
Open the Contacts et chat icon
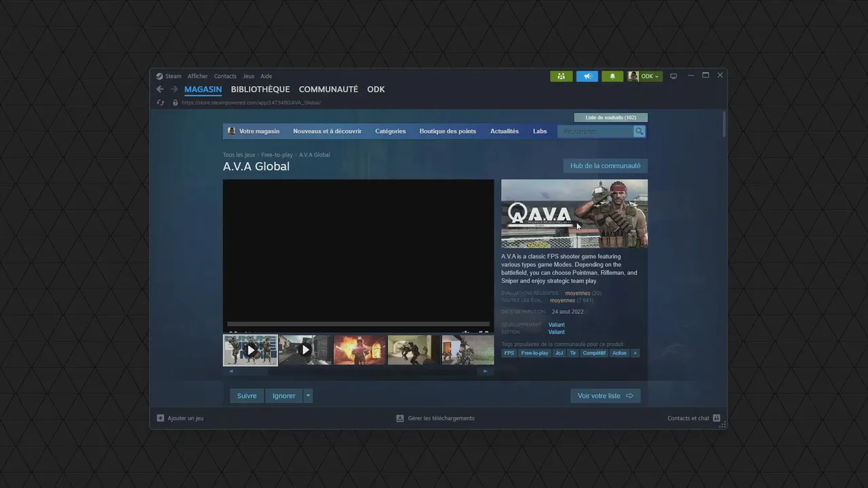point(716,418)
